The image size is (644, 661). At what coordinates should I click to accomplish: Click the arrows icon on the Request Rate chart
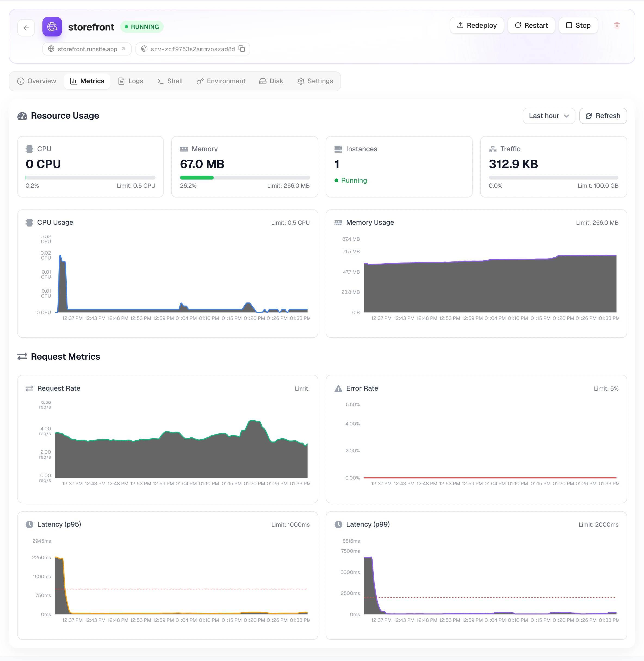[29, 388]
